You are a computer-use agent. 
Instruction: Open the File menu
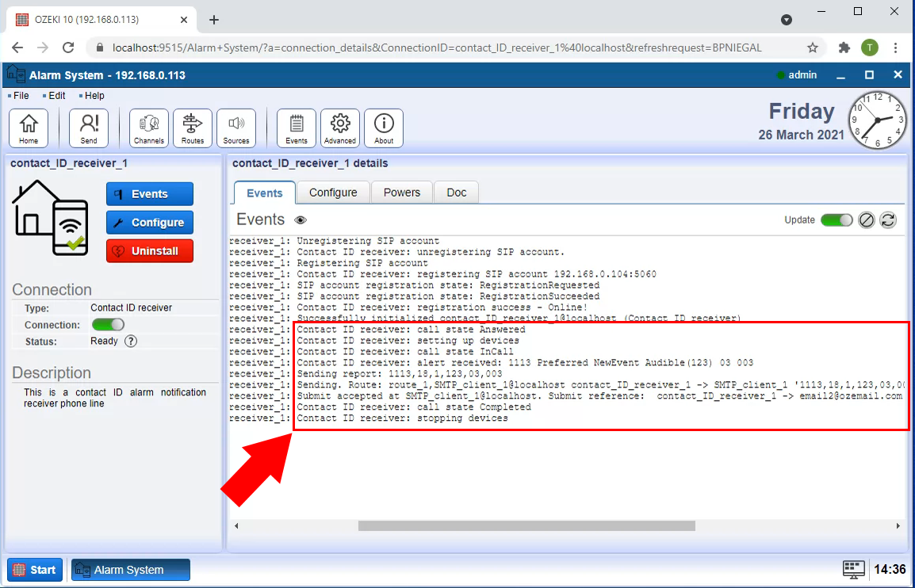pos(21,96)
